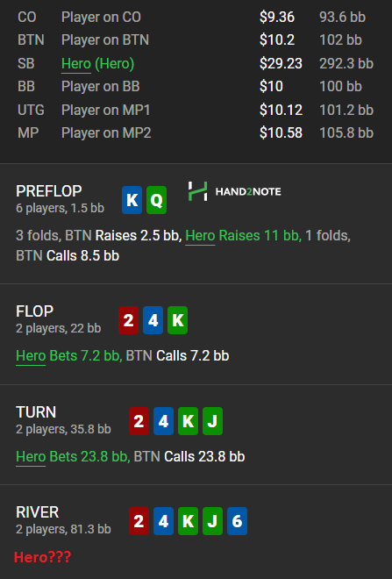Click Hero Bets 7.2 bb flop action
392x579 pixels.
[x=69, y=355]
